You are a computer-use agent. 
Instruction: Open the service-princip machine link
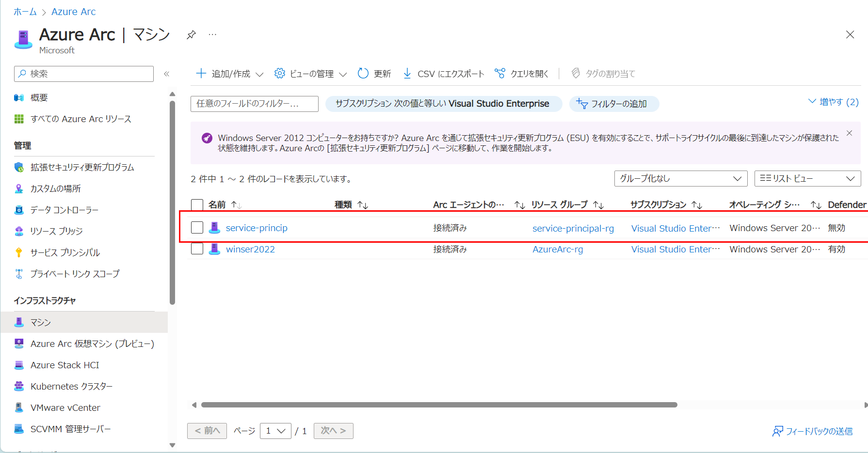click(257, 228)
